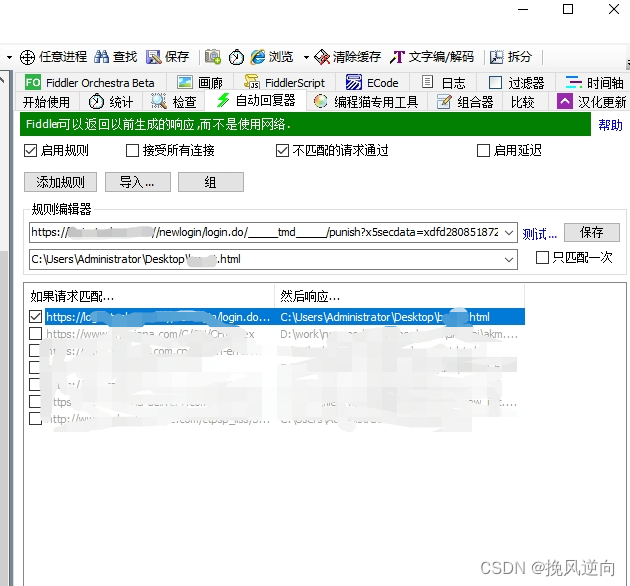
Task: Open the Filters (过滤器) tab
Action: tap(516, 82)
